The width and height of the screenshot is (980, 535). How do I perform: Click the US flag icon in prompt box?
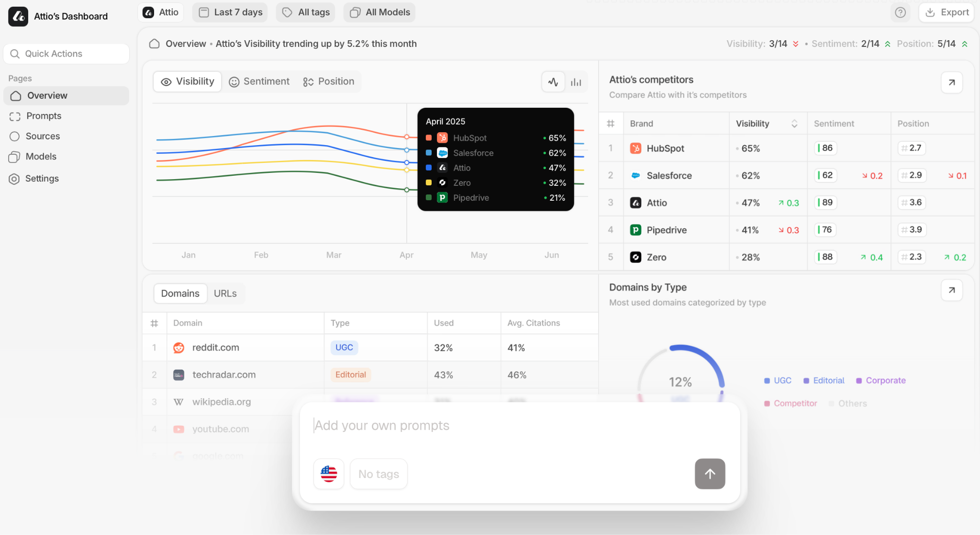(x=328, y=474)
